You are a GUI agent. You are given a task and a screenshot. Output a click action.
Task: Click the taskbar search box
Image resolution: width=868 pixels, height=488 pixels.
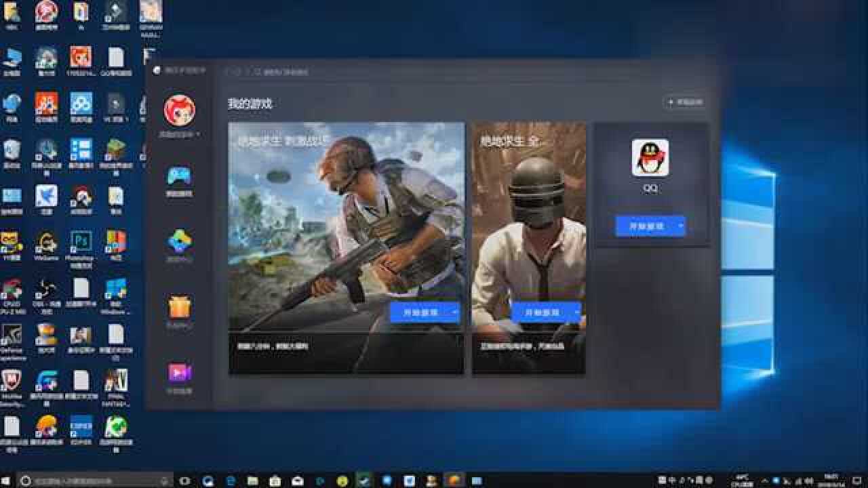95,481
